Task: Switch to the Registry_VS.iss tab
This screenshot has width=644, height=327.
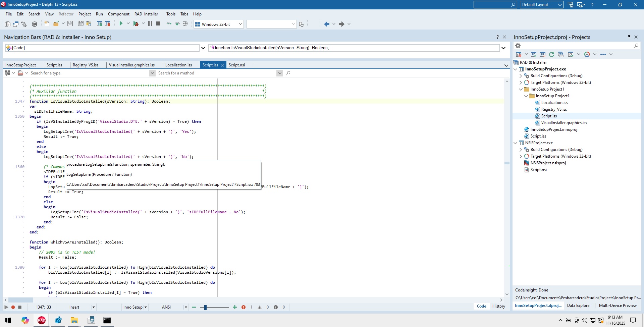Action: click(86, 65)
